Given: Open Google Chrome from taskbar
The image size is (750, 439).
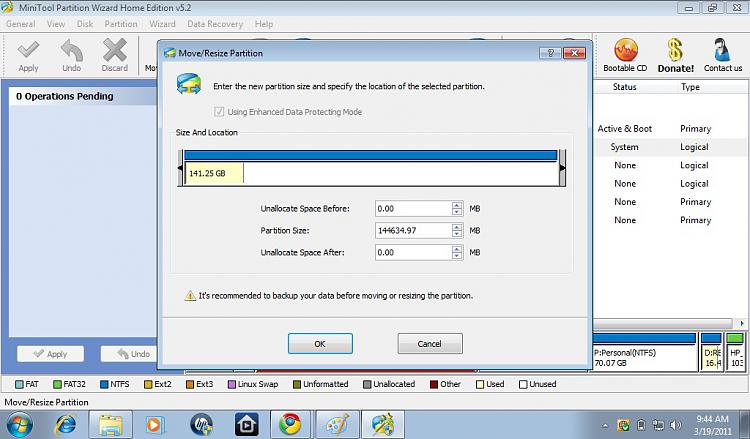Looking at the screenshot, I should point(290,425).
